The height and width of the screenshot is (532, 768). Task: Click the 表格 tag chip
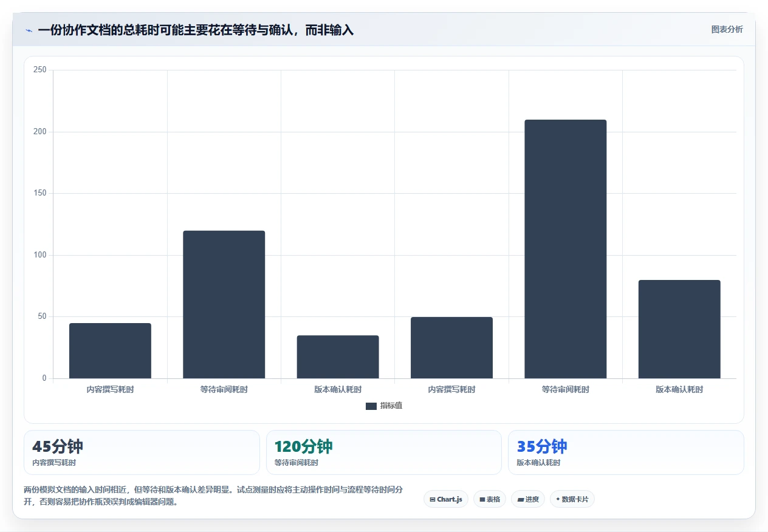[490, 499]
